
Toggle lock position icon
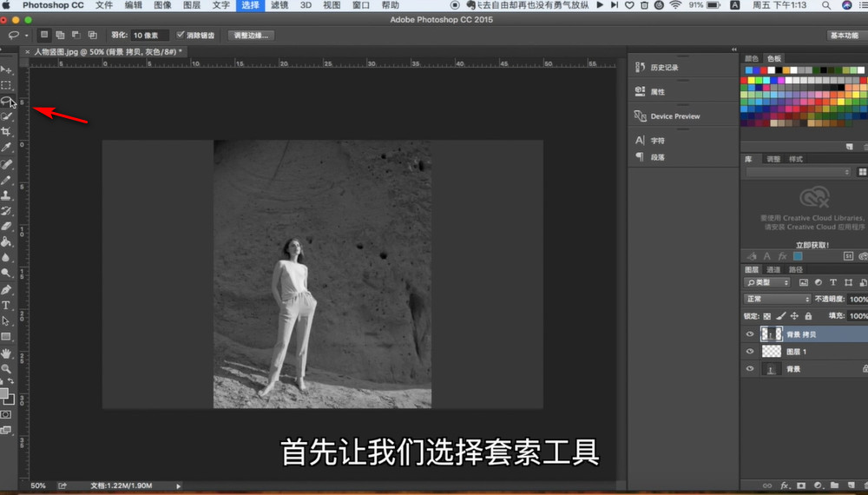tap(794, 316)
